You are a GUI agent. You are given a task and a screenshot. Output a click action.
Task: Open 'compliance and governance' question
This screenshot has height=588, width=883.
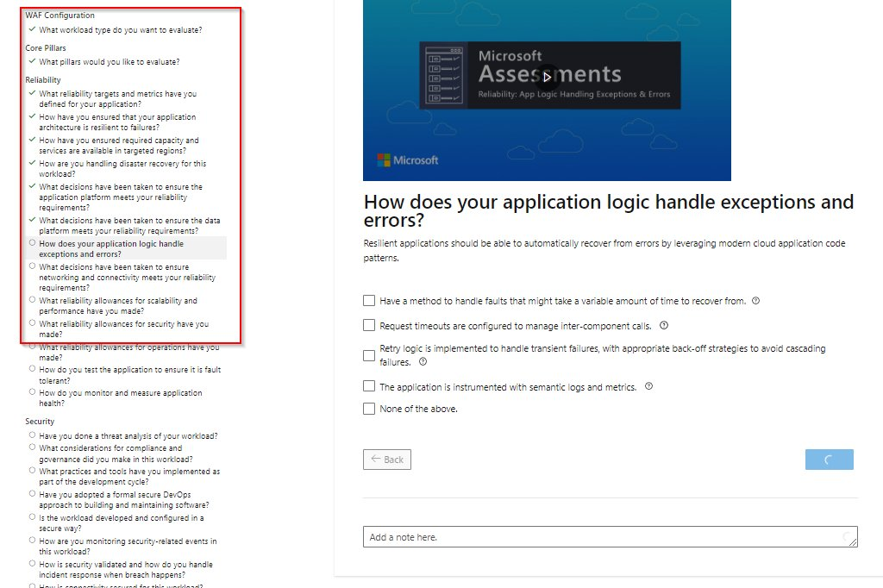[x=116, y=454]
